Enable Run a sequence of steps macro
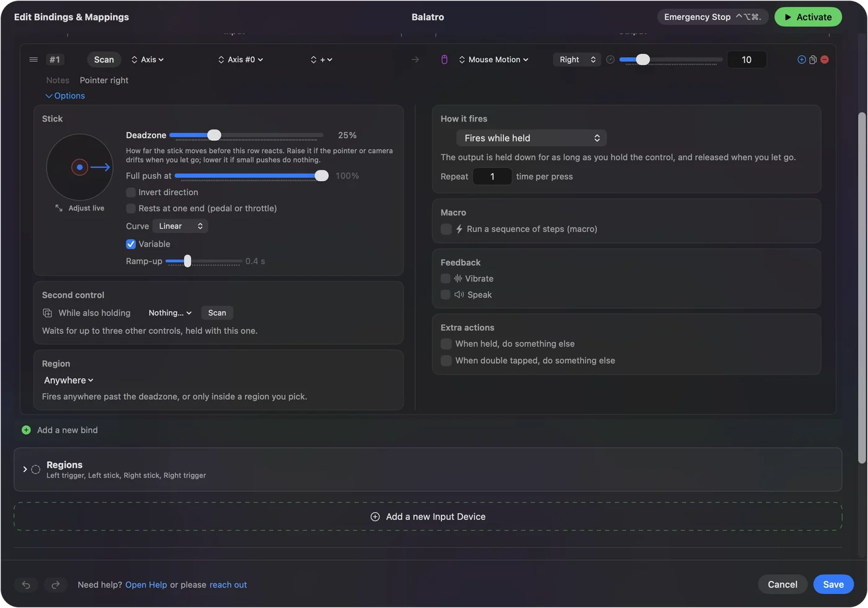 (x=446, y=229)
